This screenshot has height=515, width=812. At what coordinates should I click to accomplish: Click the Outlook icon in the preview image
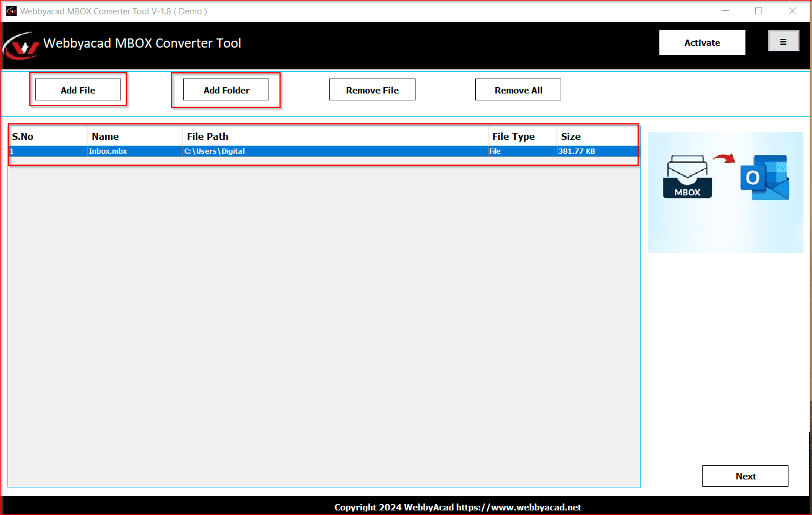coord(764,178)
